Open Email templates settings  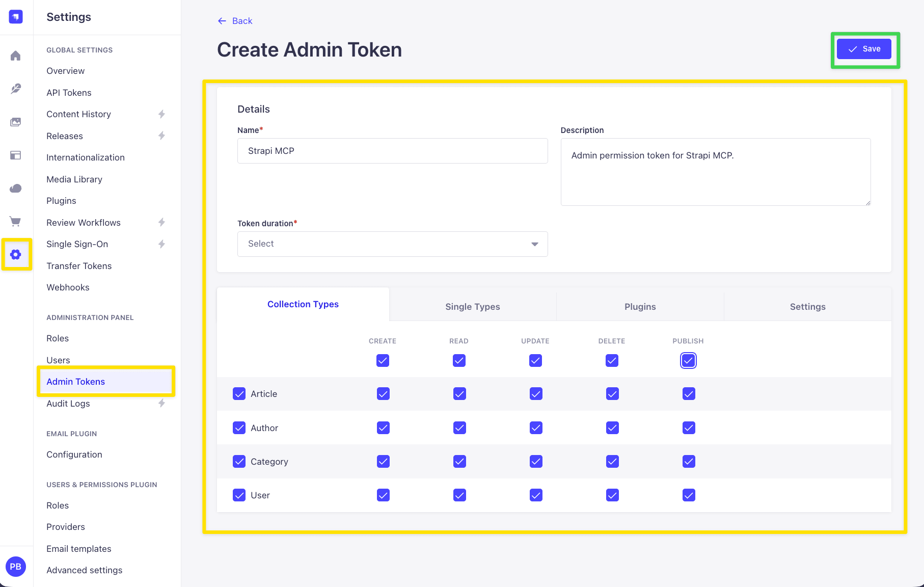[79, 549]
